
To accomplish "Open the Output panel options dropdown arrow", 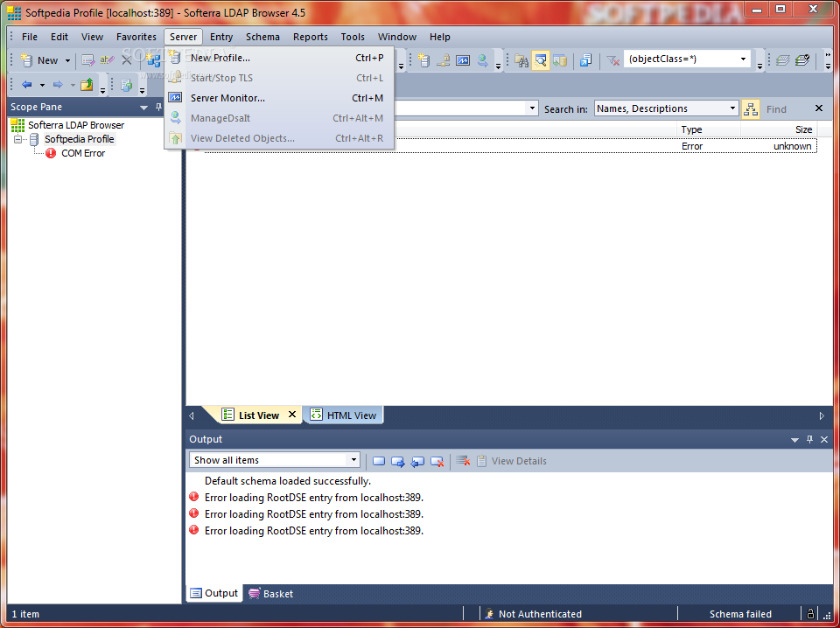I will (795, 440).
